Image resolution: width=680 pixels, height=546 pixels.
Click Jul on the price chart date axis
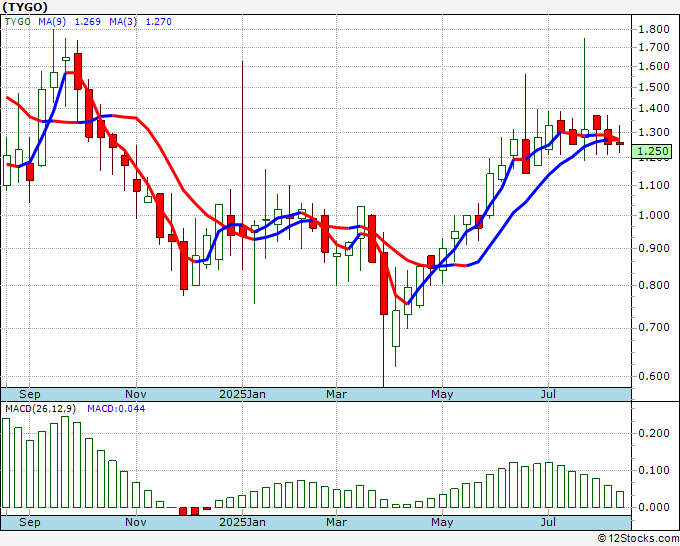point(549,394)
